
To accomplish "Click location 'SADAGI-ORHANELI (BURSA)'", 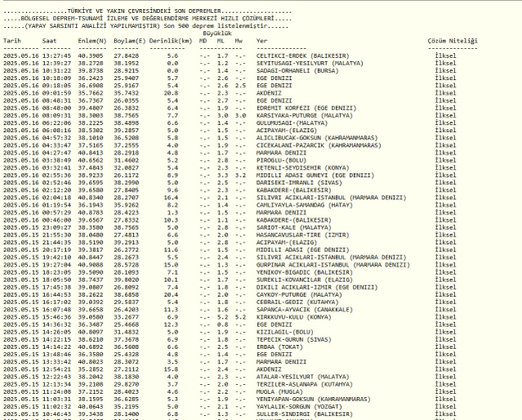I will click(297, 71).
